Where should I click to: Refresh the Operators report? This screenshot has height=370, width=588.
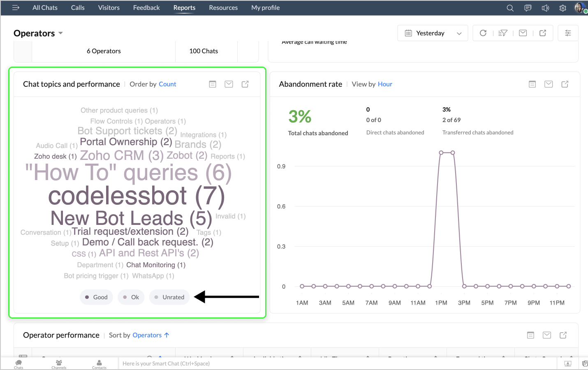pos(483,33)
